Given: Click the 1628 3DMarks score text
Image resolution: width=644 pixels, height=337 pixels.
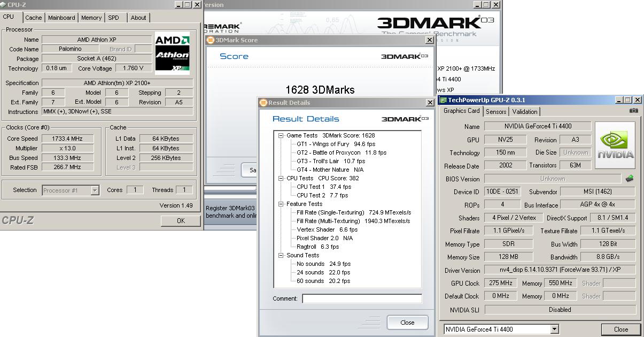Looking at the screenshot, I should [x=320, y=90].
